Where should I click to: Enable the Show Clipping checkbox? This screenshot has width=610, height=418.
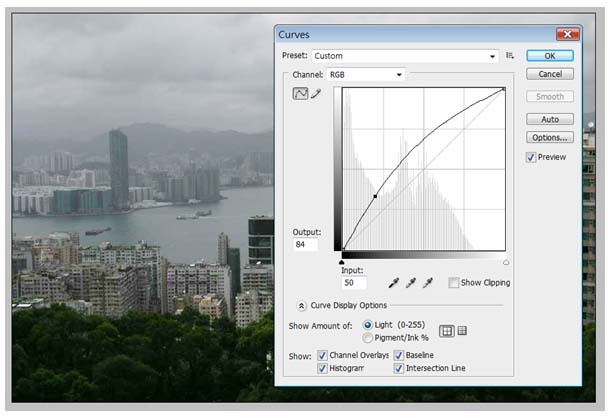point(455,283)
